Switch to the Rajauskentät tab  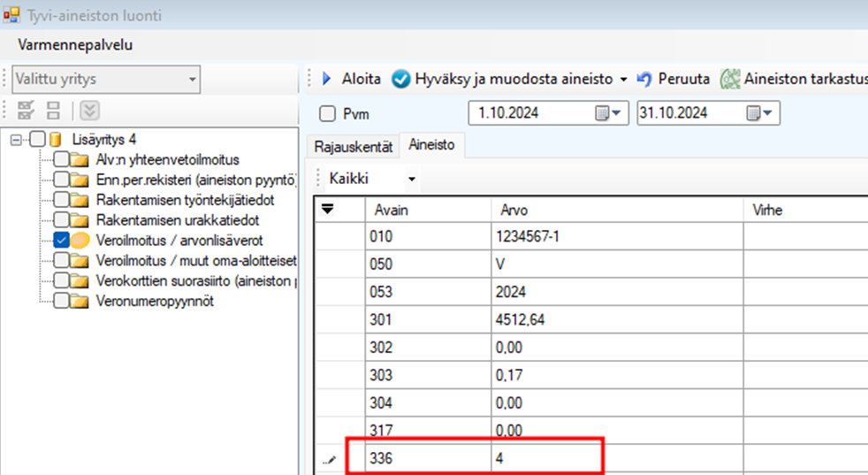353,145
